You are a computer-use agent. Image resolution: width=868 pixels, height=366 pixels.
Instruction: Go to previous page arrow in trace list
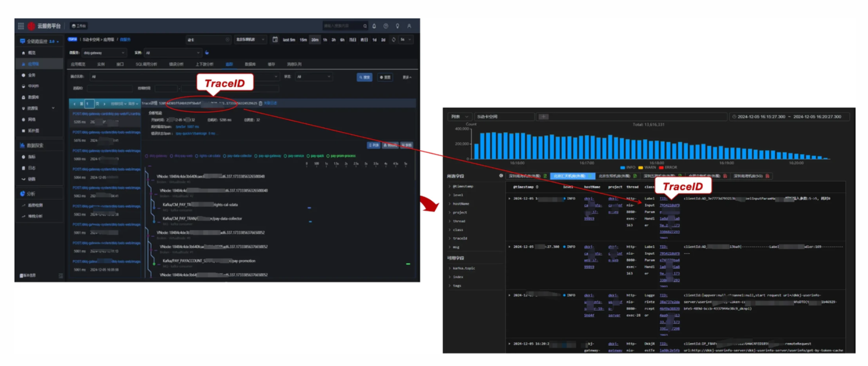point(75,103)
